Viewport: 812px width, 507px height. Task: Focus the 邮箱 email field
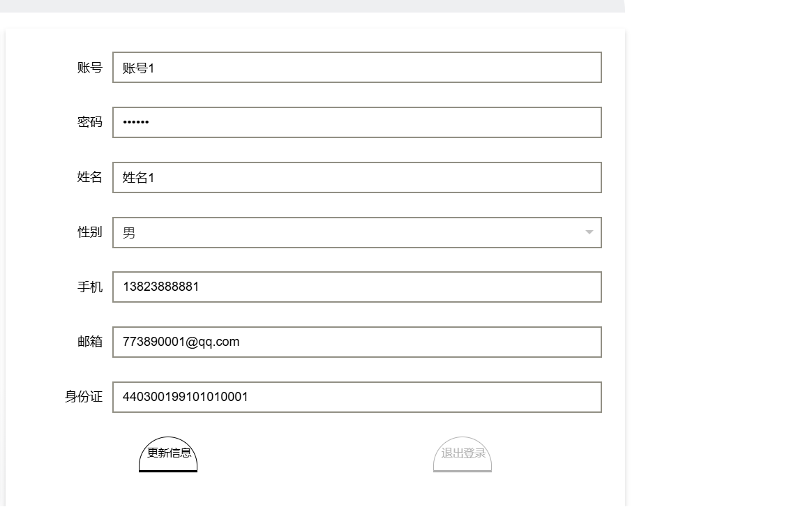click(x=356, y=342)
